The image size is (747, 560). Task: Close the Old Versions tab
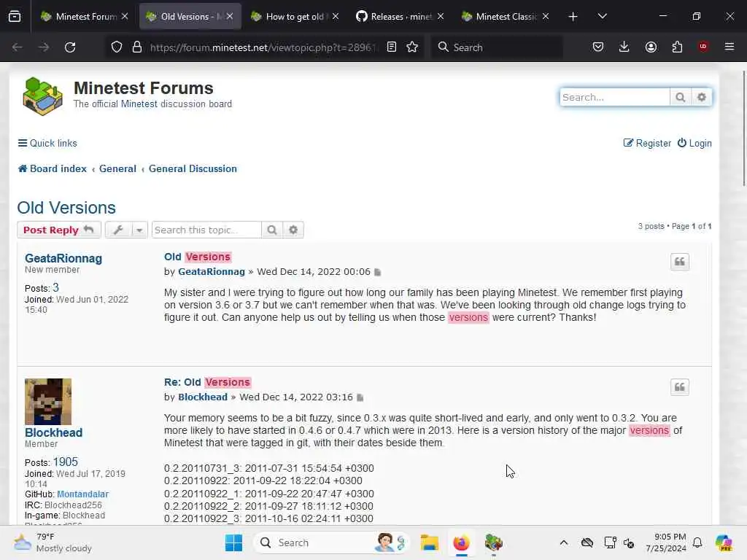pyautogui.click(x=230, y=16)
